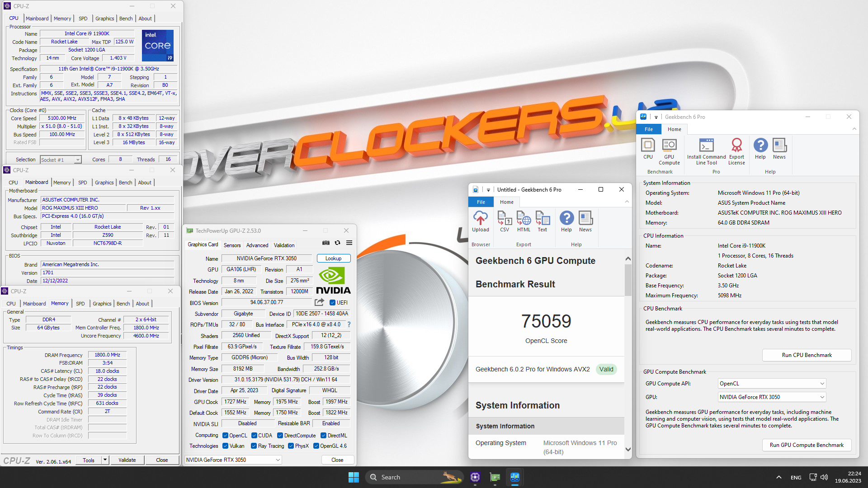Click Run GPU Compute Benchmark button
868x488 pixels.
pos(807,445)
